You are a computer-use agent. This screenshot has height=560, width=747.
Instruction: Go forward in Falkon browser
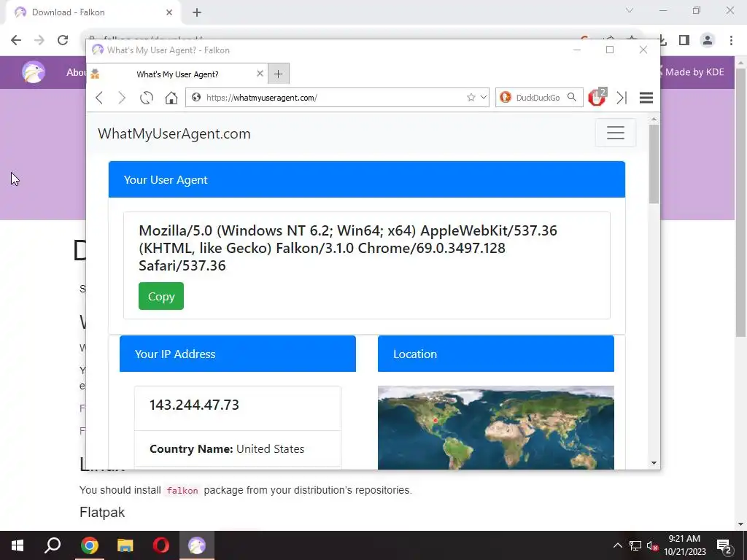click(x=122, y=98)
